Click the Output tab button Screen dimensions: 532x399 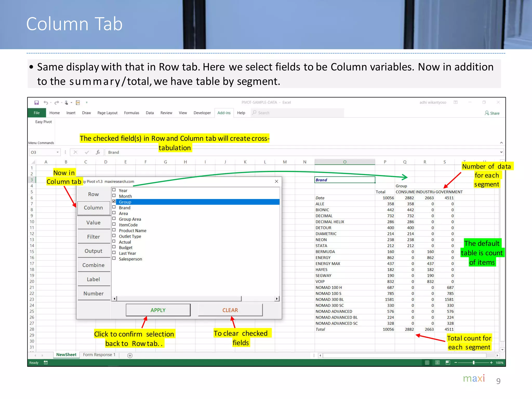point(94,251)
